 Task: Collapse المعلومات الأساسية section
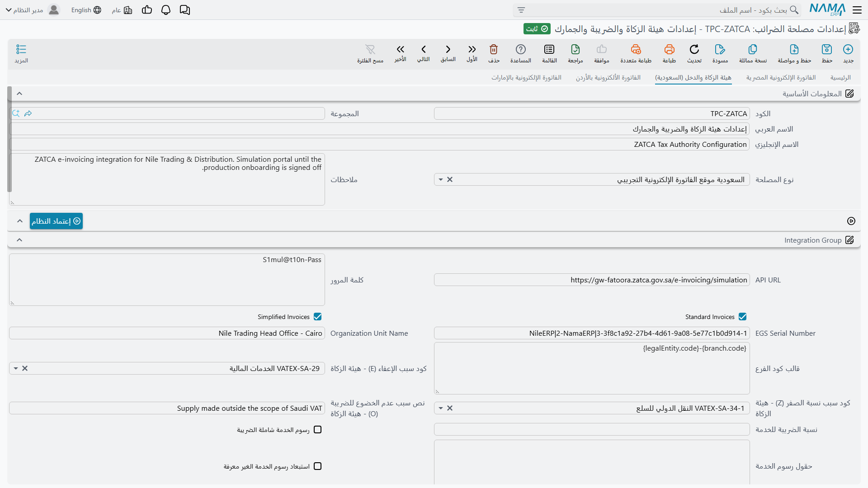click(19, 94)
